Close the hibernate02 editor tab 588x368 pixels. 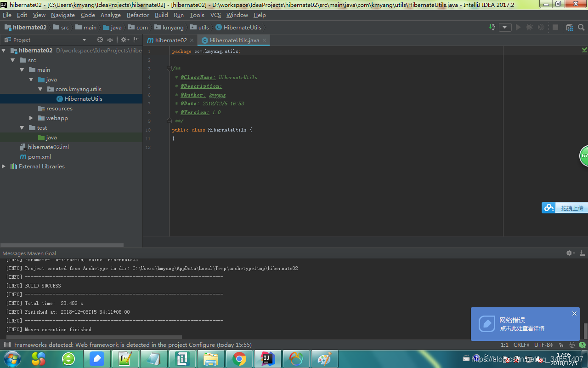[192, 40]
